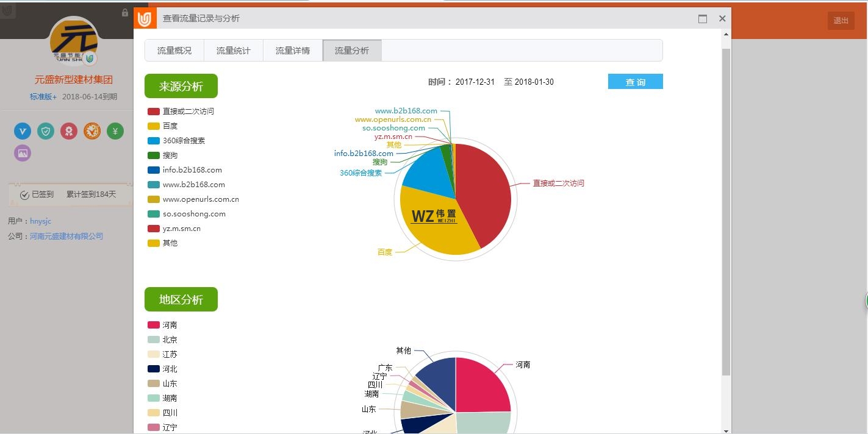The image size is (868, 434).
Task: Click the 标准版+ upgrade link
Action: (43, 97)
